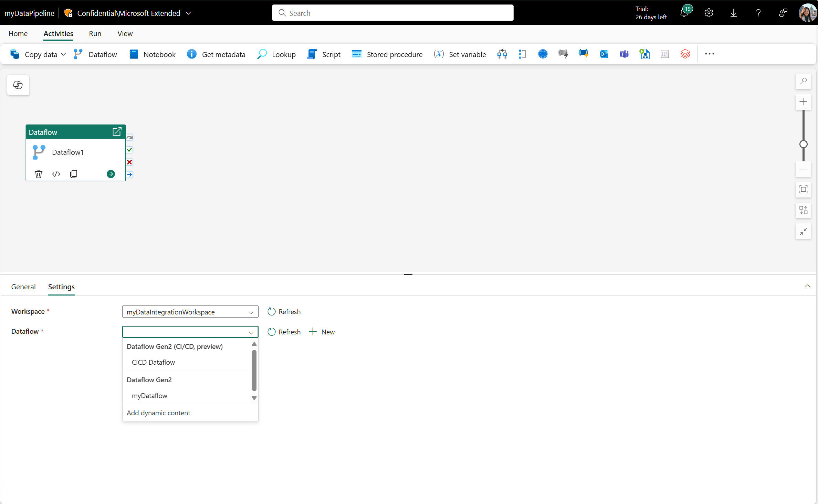
Task: Open the code view of Dataflow1
Action: click(x=56, y=174)
